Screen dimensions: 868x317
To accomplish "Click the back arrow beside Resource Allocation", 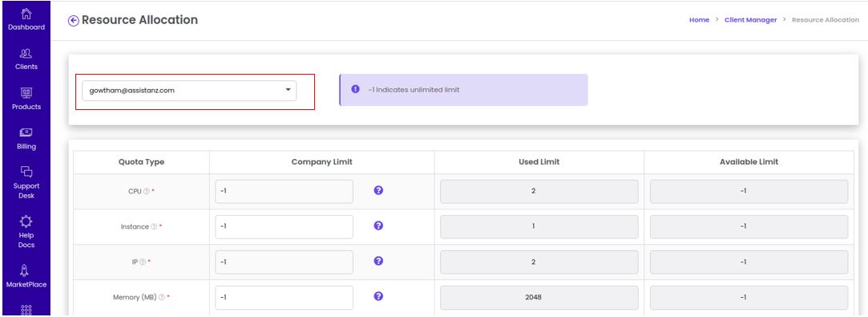I will click(x=74, y=21).
